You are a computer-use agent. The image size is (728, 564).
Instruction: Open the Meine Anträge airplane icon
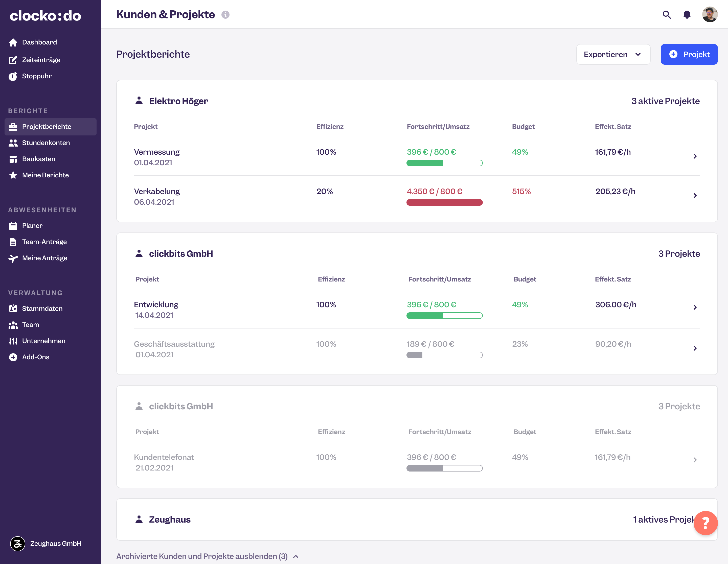pyautogui.click(x=13, y=258)
